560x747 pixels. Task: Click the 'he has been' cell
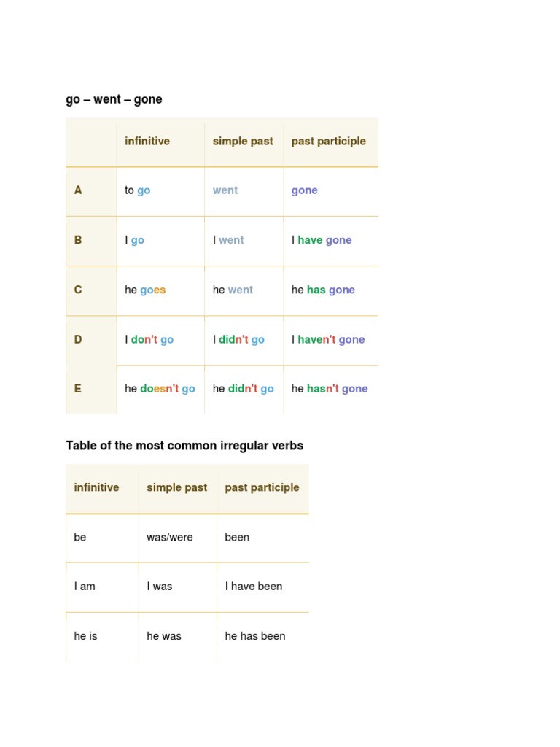click(x=255, y=636)
